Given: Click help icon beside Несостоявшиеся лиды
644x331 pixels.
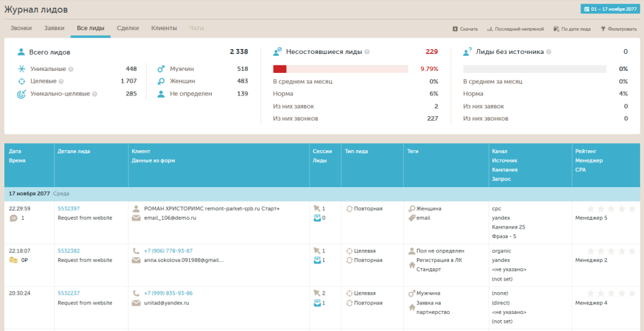Looking at the screenshot, I should click(x=367, y=52).
